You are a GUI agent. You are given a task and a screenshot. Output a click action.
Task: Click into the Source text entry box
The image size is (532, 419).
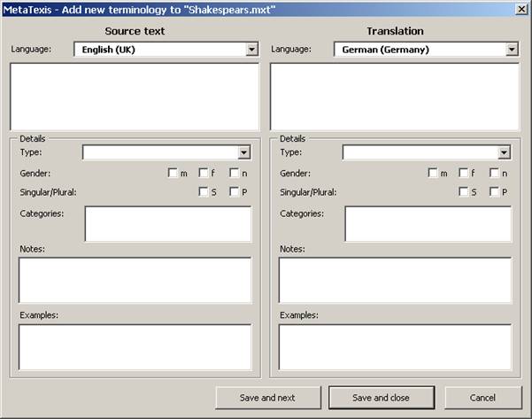[135, 96]
